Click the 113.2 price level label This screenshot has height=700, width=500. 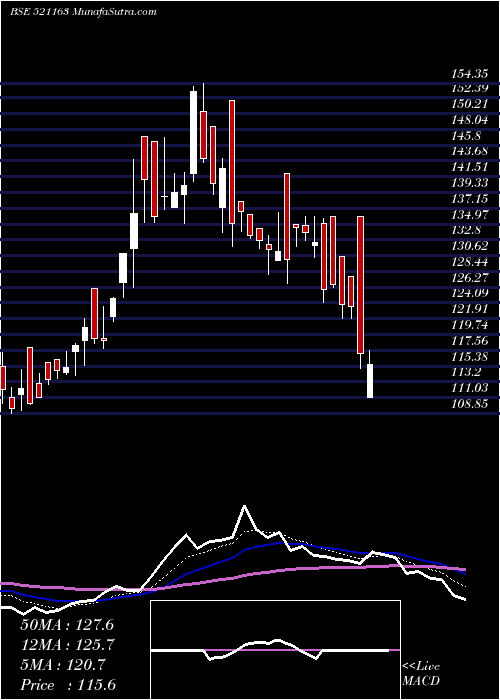point(466,373)
